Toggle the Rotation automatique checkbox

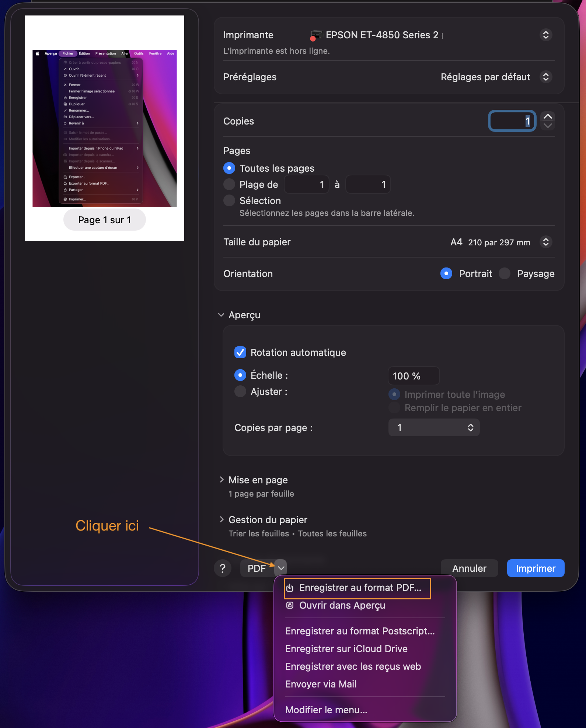coord(240,352)
